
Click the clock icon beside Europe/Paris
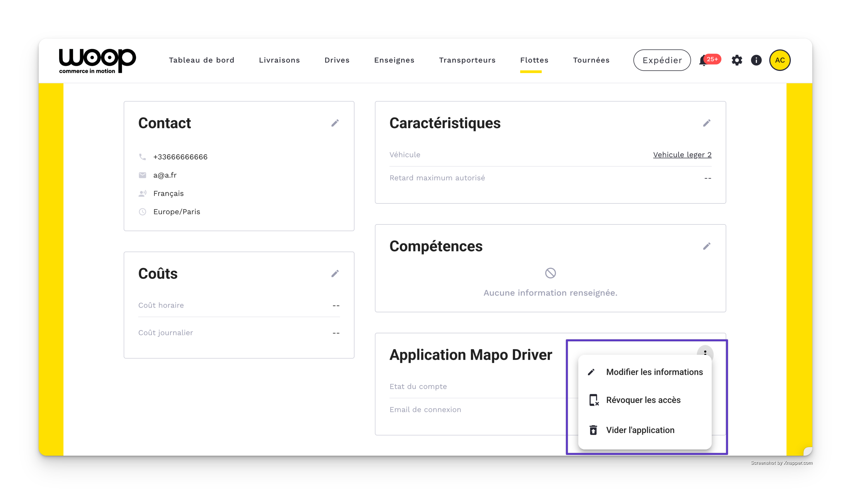[142, 212]
